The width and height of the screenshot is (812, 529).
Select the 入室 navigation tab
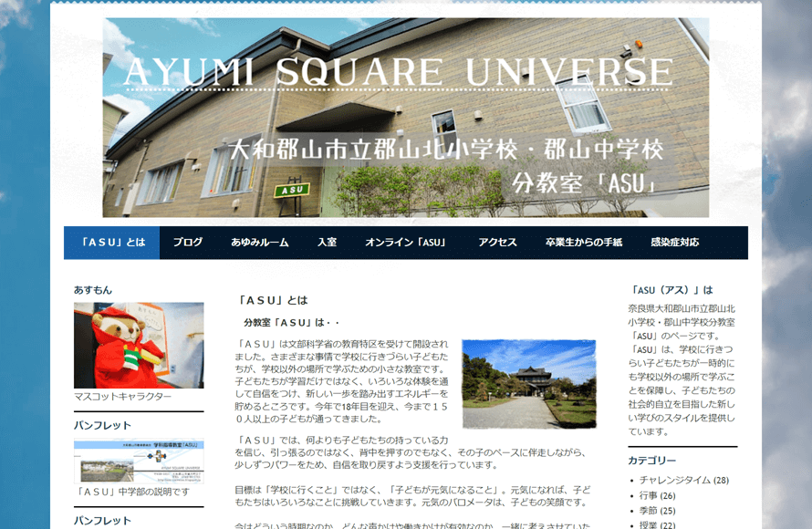click(327, 243)
